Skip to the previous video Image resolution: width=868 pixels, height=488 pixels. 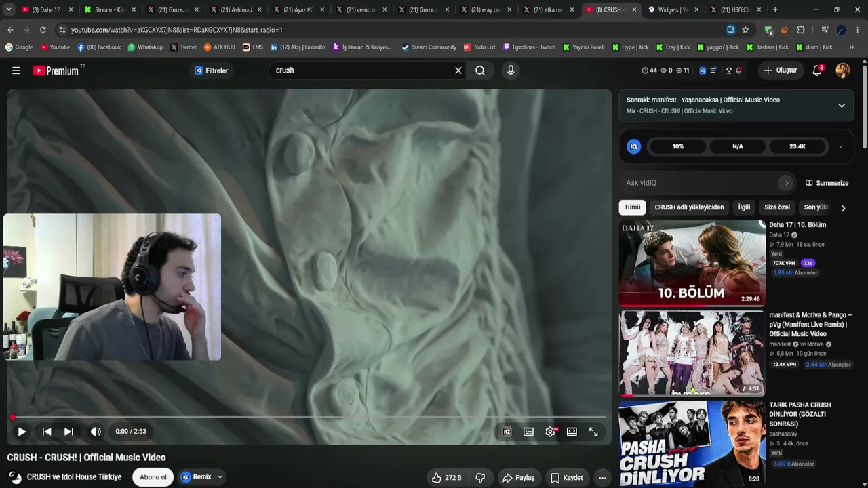pos(47,432)
